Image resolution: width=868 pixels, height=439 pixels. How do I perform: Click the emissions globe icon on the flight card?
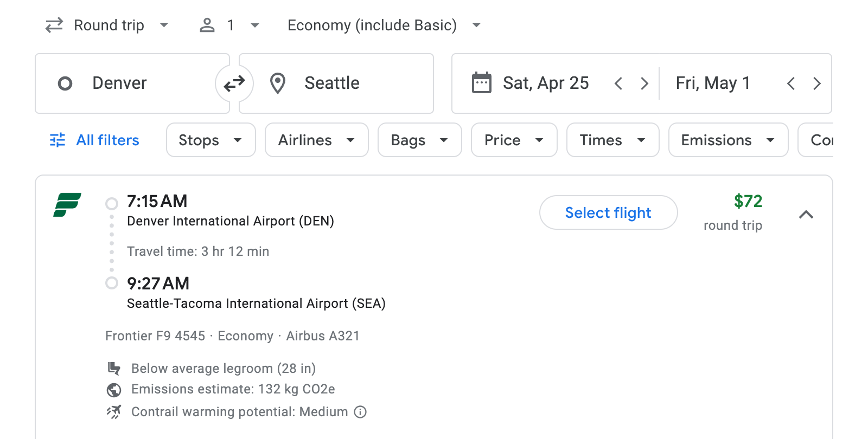tap(114, 389)
